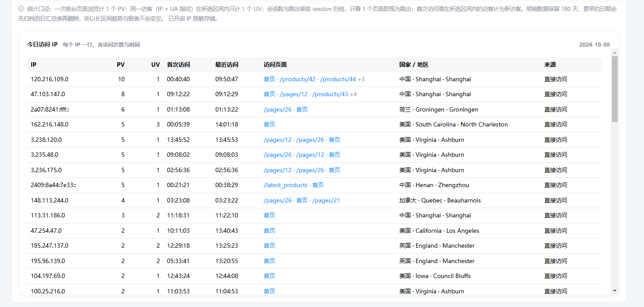Viewport: 644px width, 307px height.
Task: Open /products/43 link in 47.103.147.0 row
Action: click(330, 94)
